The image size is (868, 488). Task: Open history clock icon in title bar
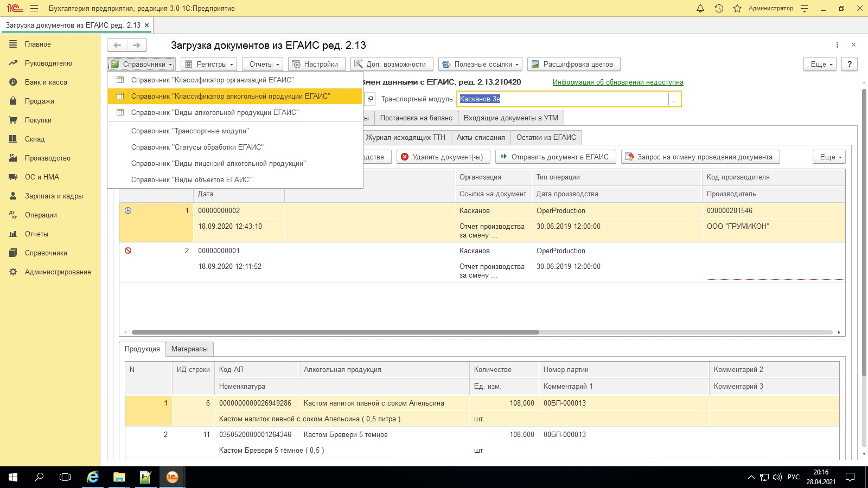[719, 8]
